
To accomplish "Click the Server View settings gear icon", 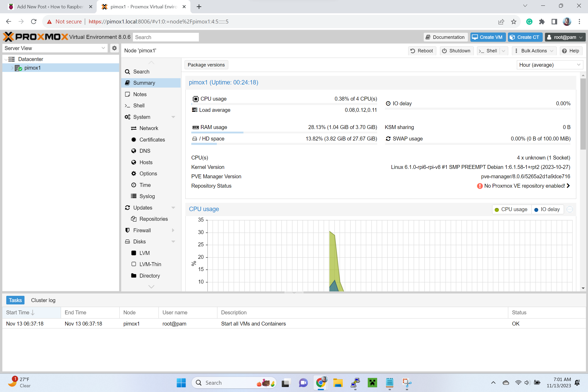I will [114, 48].
